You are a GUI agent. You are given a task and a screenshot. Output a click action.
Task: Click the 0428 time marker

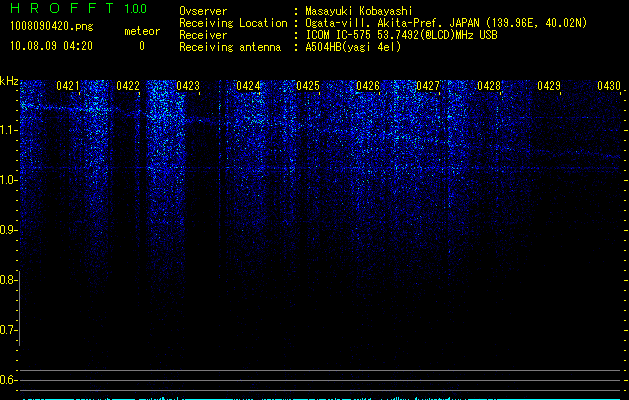pyautogui.click(x=489, y=86)
